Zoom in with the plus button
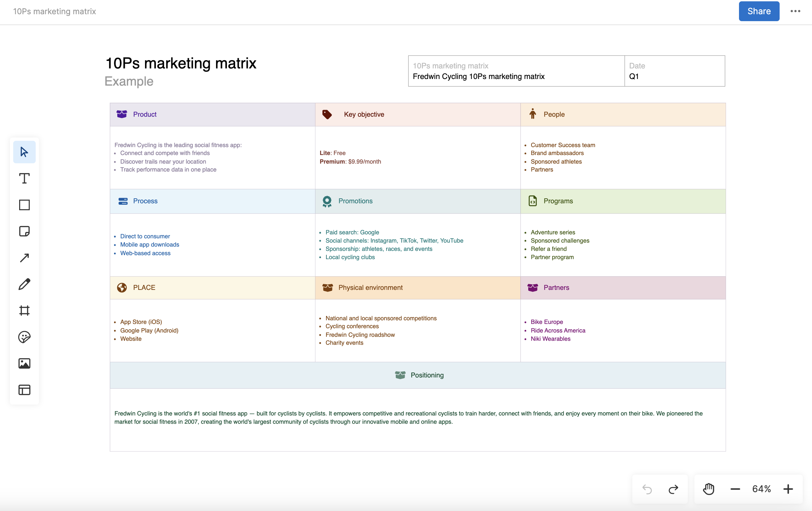812x511 pixels. tap(788, 489)
